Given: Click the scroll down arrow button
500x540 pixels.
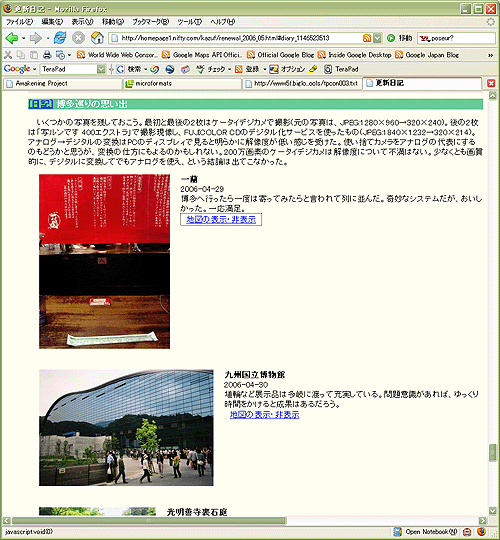Looking at the screenshot, I should [x=492, y=510].
